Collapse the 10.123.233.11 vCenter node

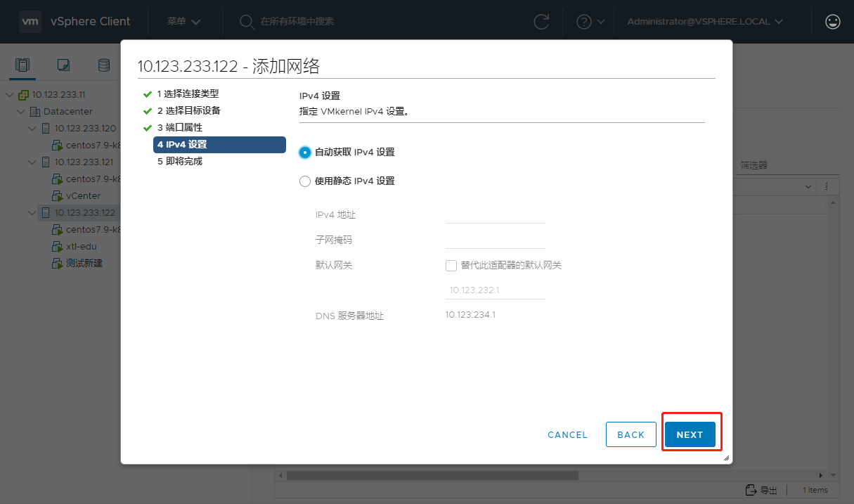click(x=9, y=95)
